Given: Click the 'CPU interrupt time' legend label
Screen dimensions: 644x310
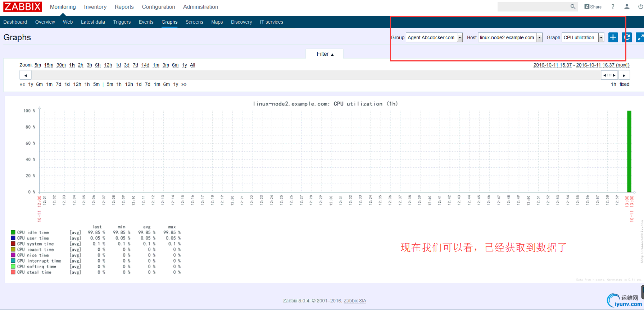Looking at the screenshot, I should coord(39,261).
